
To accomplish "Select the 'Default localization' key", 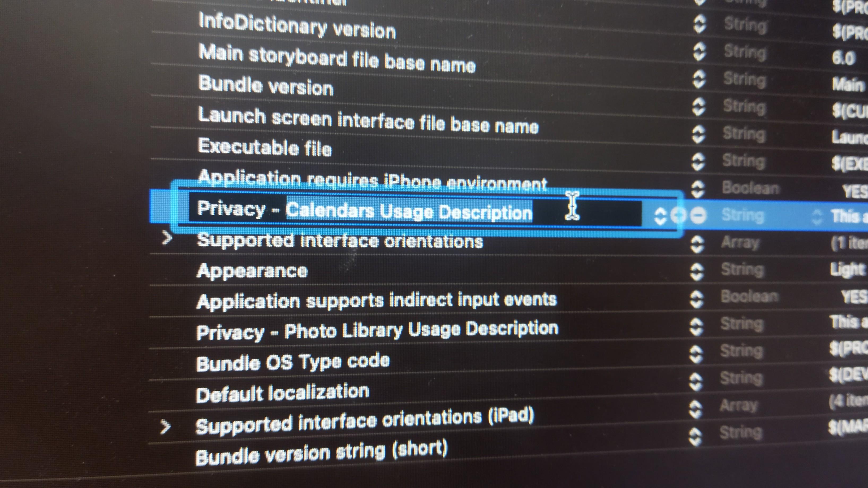I will pos(282,393).
